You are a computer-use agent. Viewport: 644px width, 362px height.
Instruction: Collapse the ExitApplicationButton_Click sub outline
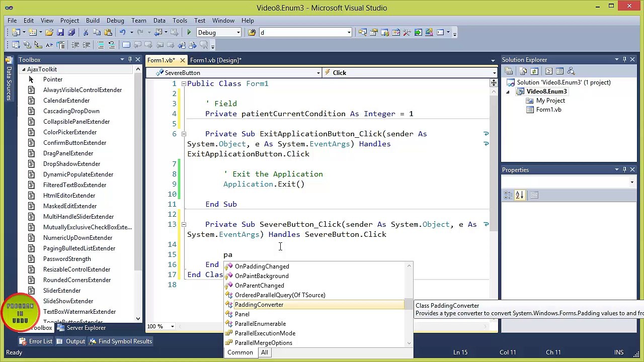pyautogui.click(x=184, y=134)
